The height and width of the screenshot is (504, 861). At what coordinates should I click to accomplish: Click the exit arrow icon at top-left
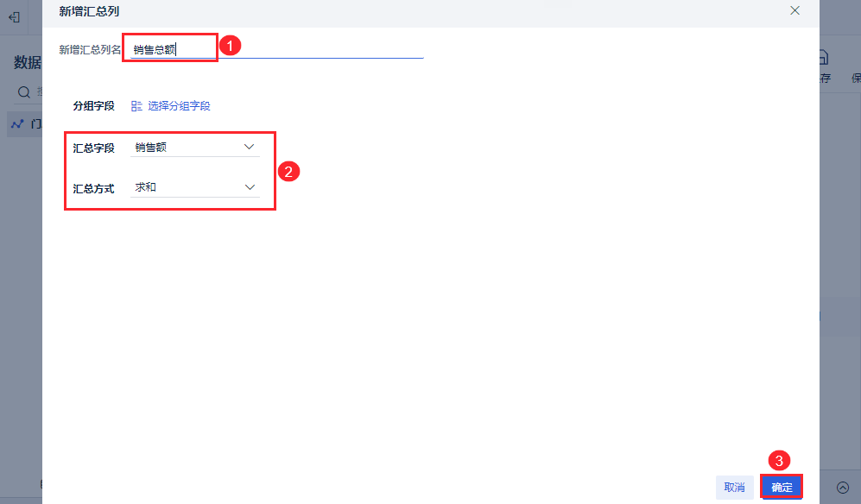pyautogui.click(x=15, y=17)
